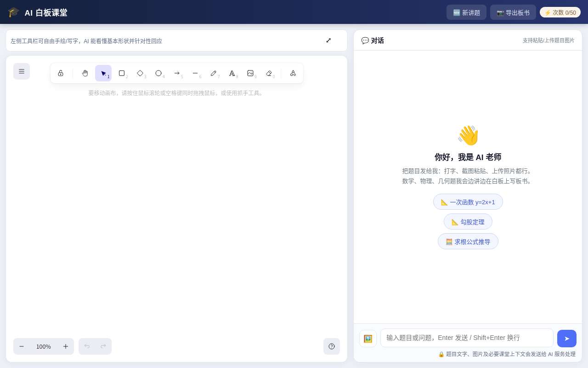Choose the 求根公式推导 suggestion chip
The image size is (588, 368).
coord(468,241)
